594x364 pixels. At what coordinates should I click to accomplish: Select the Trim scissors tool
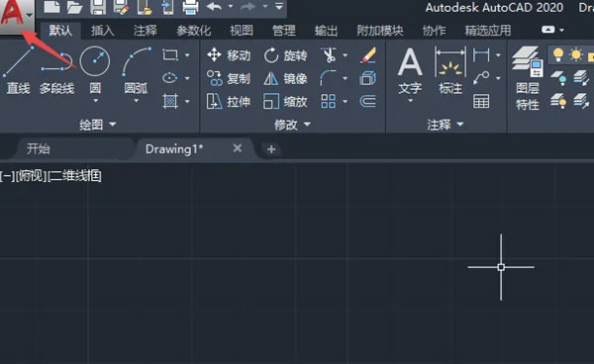[329, 55]
